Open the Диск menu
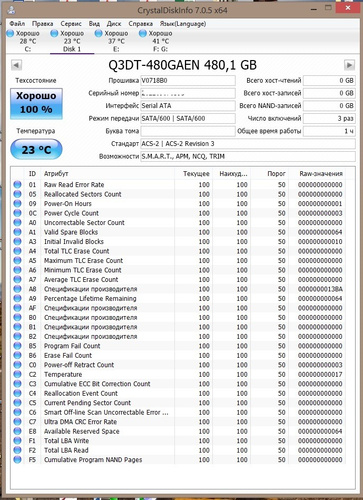Screen dimensions: 363x500 pos(114,24)
